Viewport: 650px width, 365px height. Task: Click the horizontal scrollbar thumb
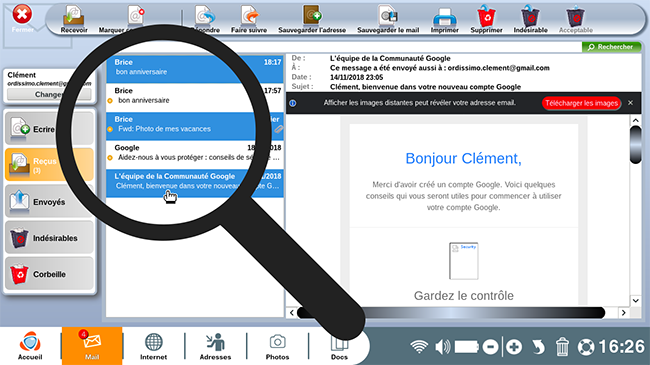pos(451,312)
